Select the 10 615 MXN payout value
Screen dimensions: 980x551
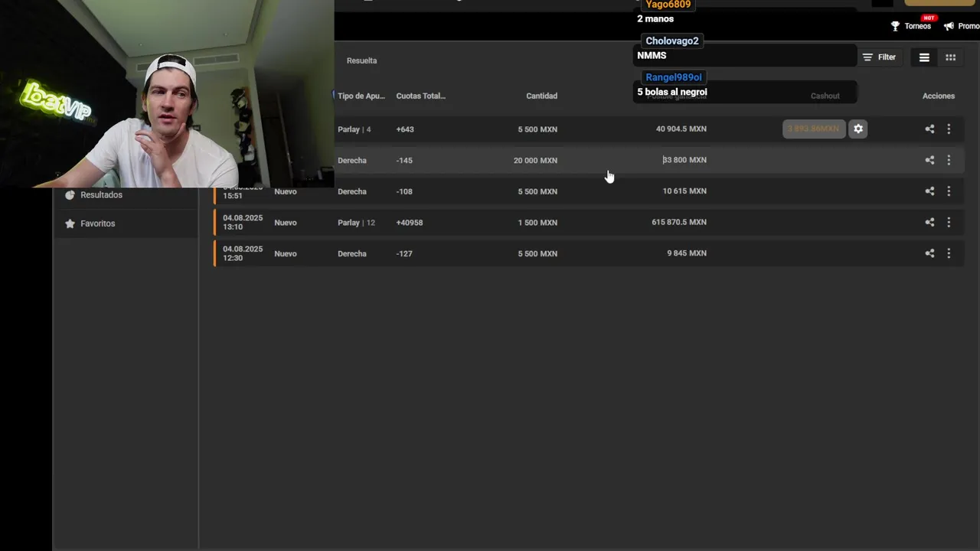point(684,191)
